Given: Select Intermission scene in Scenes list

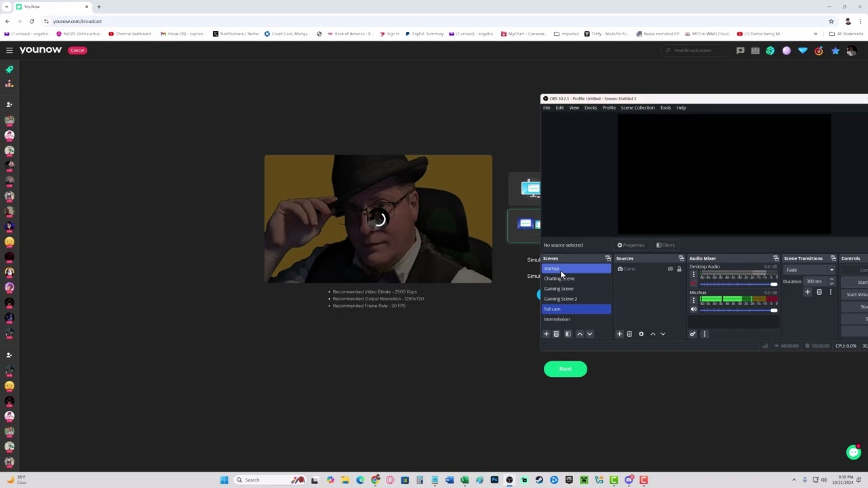Looking at the screenshot, I should coord(576,319).
